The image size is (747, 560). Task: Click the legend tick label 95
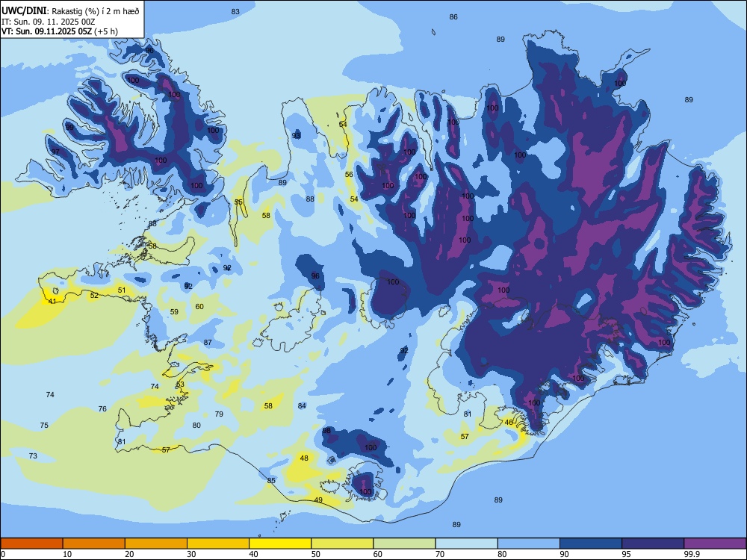coord(626,554)
